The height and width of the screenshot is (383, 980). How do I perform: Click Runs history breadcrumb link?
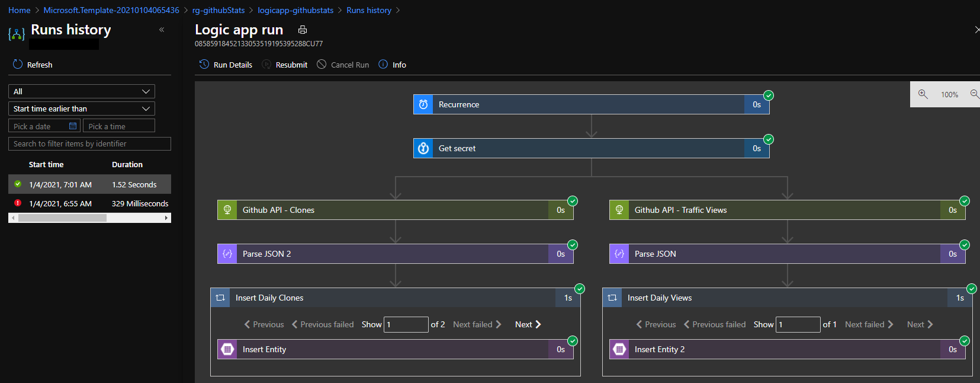[369, 10]
